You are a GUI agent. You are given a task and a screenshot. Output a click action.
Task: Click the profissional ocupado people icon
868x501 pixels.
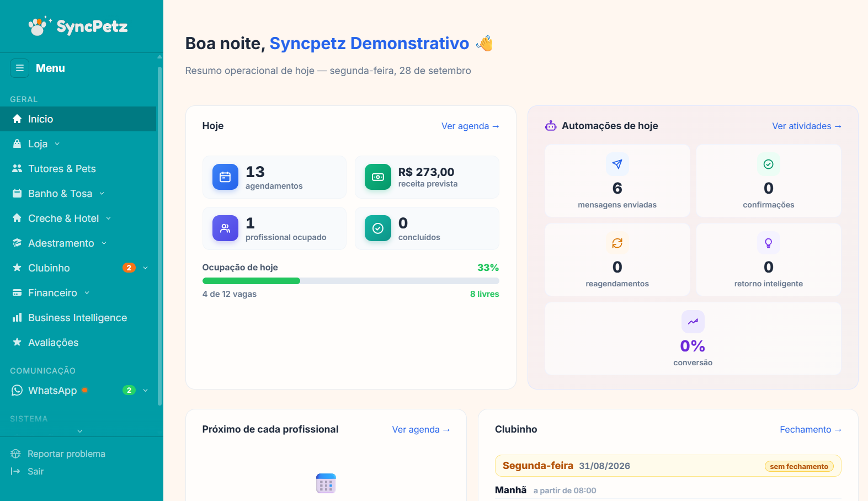pos(225,228)
